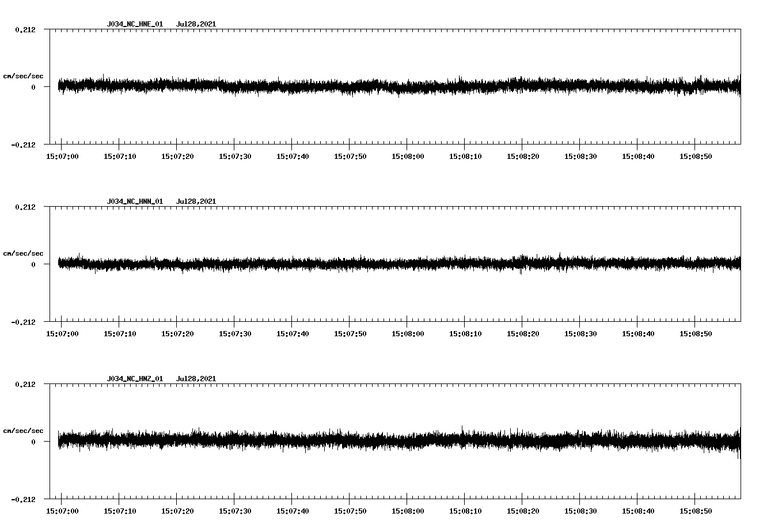
Task: Click the cm/sec/sec label on bottom plot
Action: [x=24, y=430]
